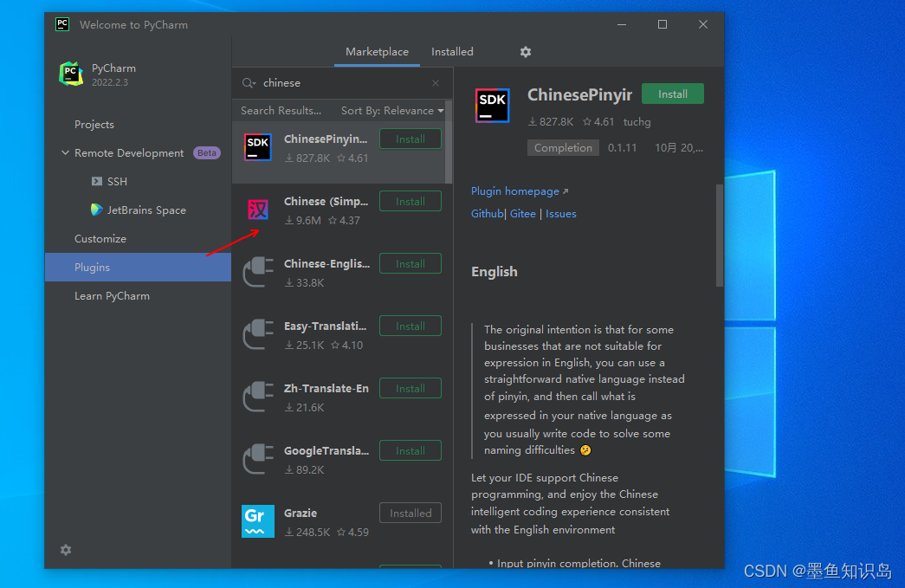Install the Easy-Translation plugin
The width and height of the screenshot is (905, 588).
pyautogui.click(x=410, y=326)
